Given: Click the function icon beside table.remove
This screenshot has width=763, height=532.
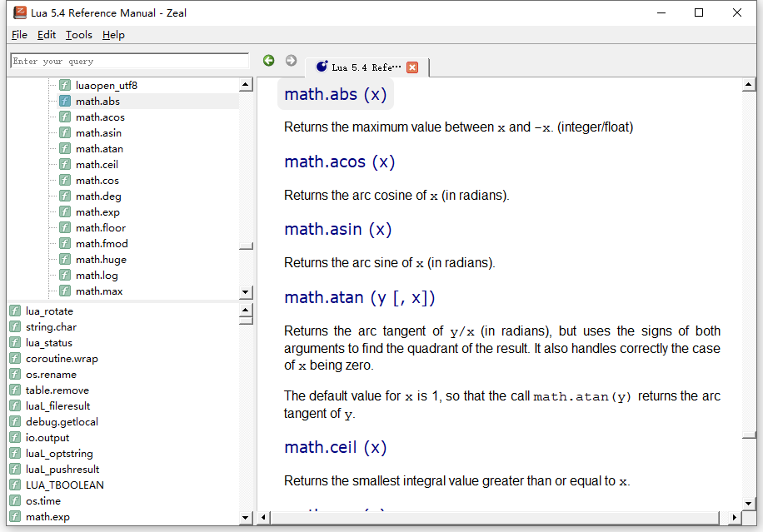Looking at the screenshot, I should point(15,390).
